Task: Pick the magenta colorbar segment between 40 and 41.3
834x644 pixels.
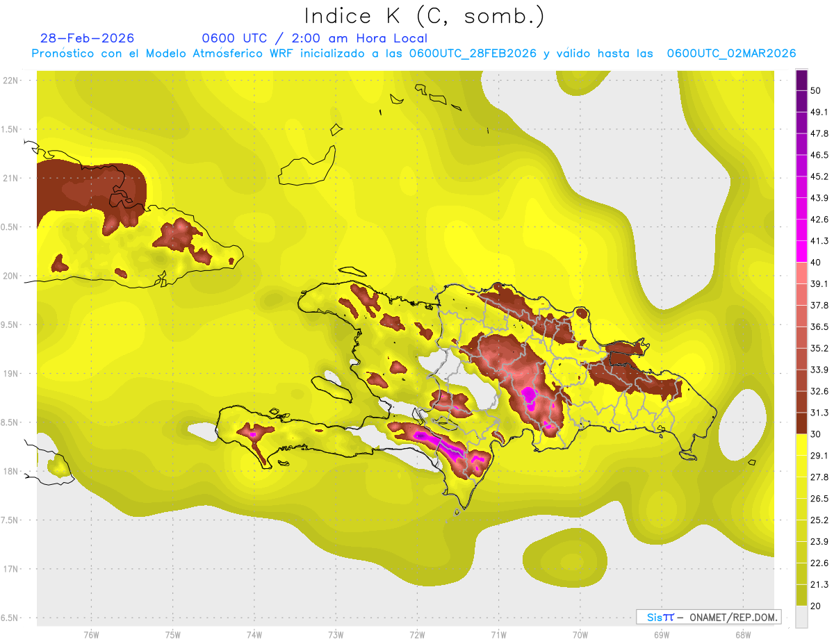Action: 801,251
